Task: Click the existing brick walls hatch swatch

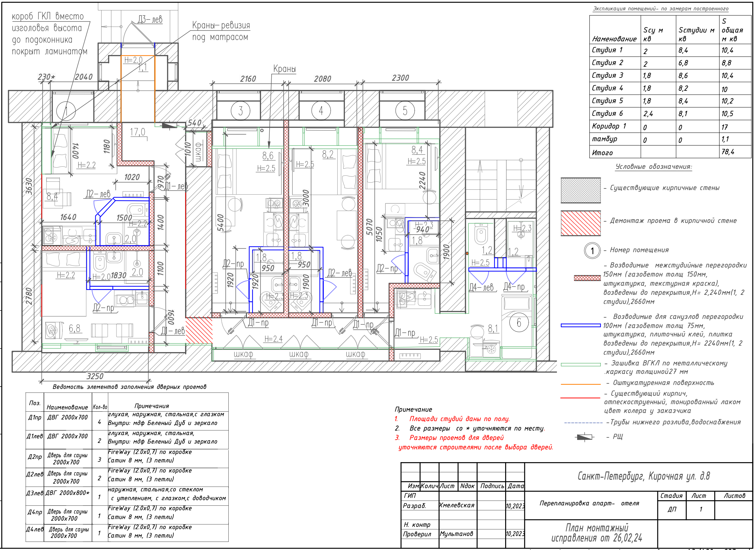Action: 581,190
